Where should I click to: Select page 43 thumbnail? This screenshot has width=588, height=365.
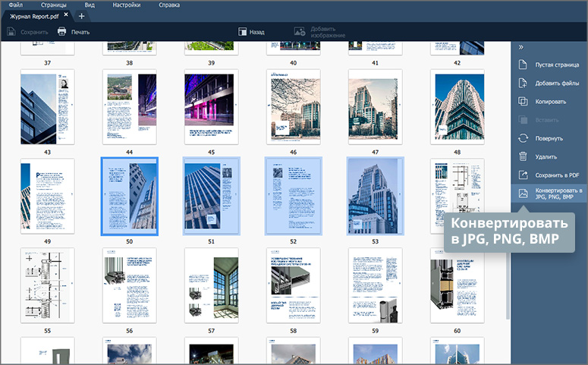[x=47, y=107]
